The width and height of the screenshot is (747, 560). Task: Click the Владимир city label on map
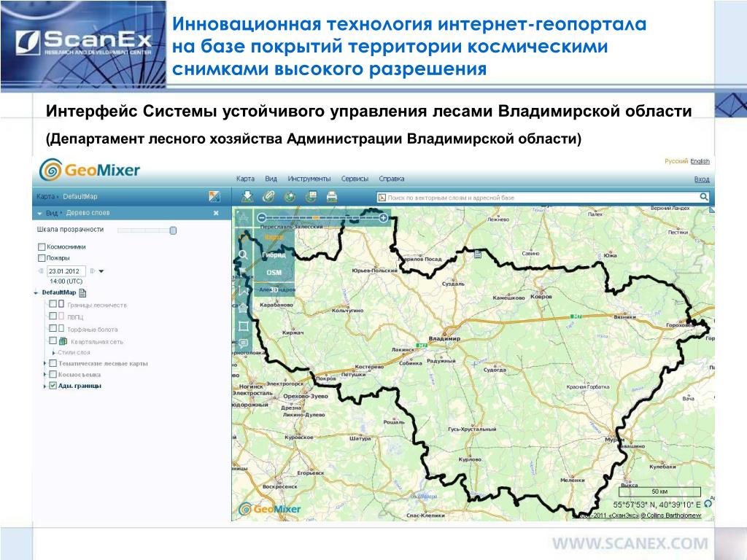[x=444, y=338]
